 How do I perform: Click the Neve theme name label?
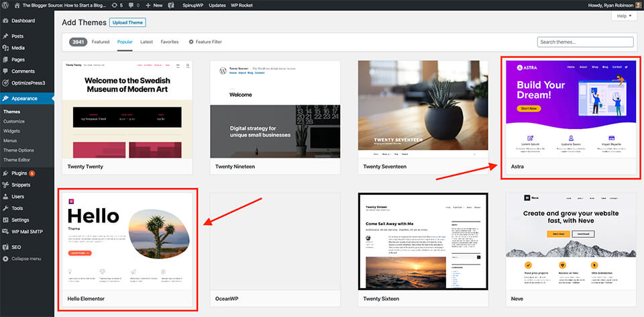tap(517, 298)
